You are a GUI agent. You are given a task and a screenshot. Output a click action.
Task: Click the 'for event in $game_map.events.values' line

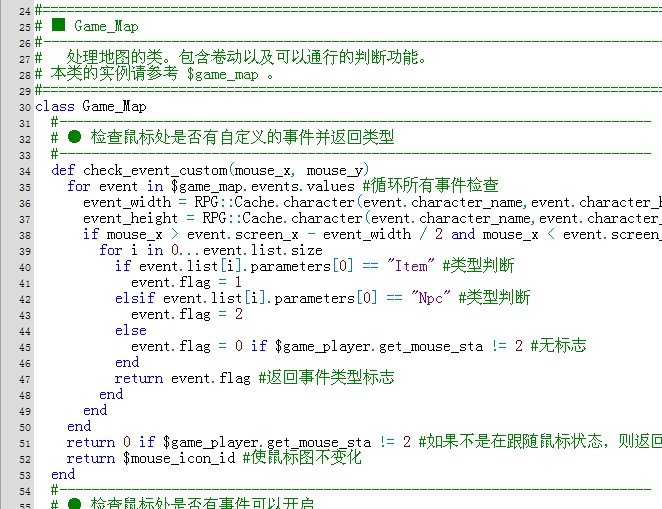[211, 186]
